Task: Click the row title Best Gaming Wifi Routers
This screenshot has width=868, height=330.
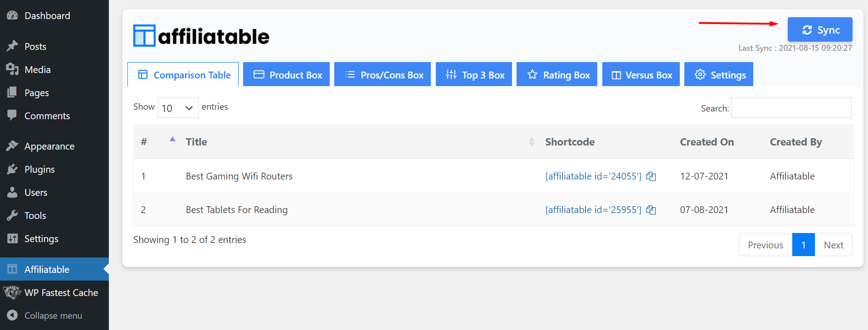Action: tap(239, 176)
